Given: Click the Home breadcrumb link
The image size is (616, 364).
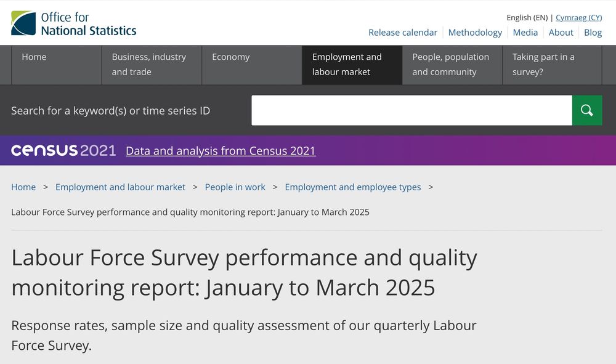Looking at the screenshot, I should pyautogui.click(x=23, y=187).
